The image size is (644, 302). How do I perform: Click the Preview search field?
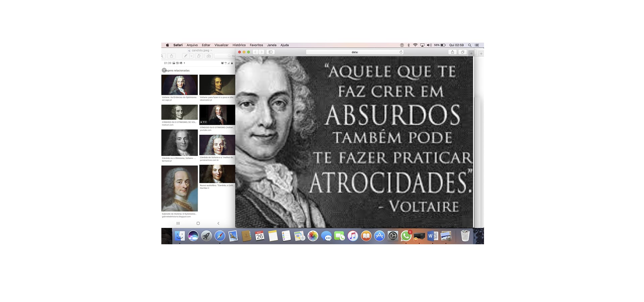(225, 56)
